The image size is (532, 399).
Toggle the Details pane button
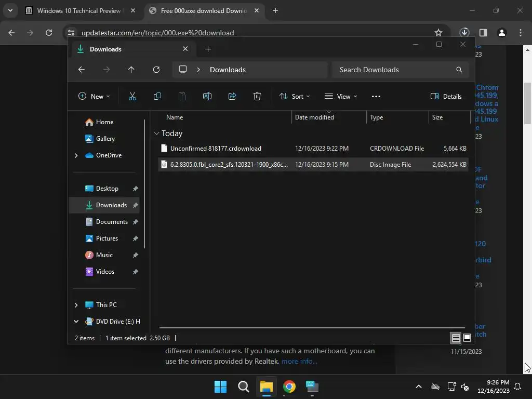tap(446, 96)
